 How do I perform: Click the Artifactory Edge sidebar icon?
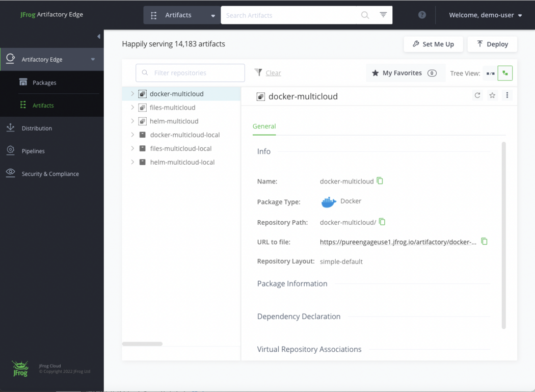(x=11, y=59)
